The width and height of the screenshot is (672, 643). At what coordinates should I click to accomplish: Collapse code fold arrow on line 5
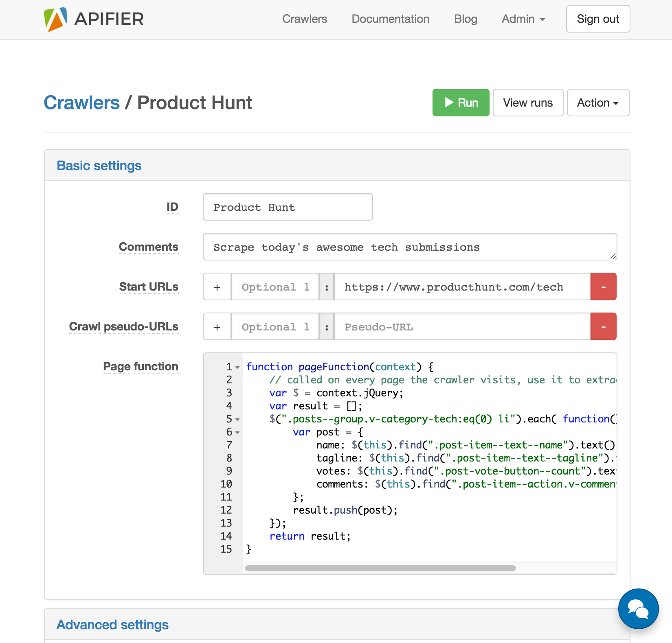237,419
